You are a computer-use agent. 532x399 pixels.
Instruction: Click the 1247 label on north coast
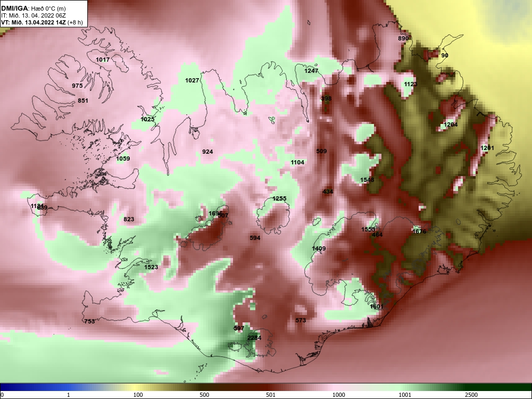point(311,71)
